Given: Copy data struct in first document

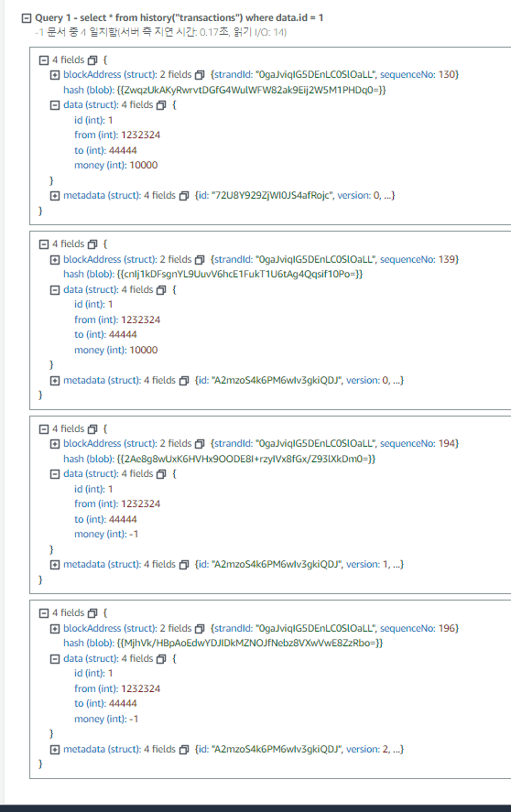Looking at the screenshot, I should coord(161,105).
